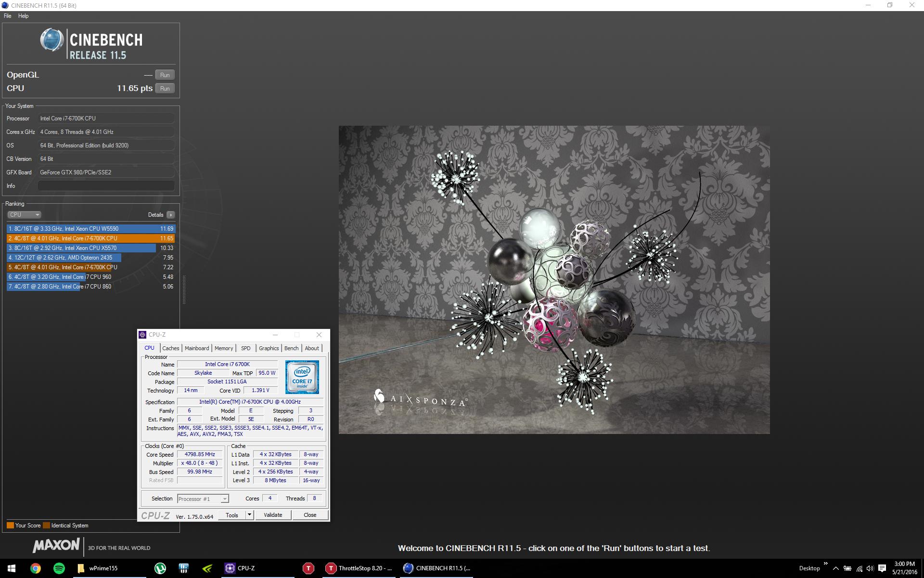This screenshot has width=924, height=578.
Task: Switch to Mainboard tab in CPU-Z
Action: (197, 348)
